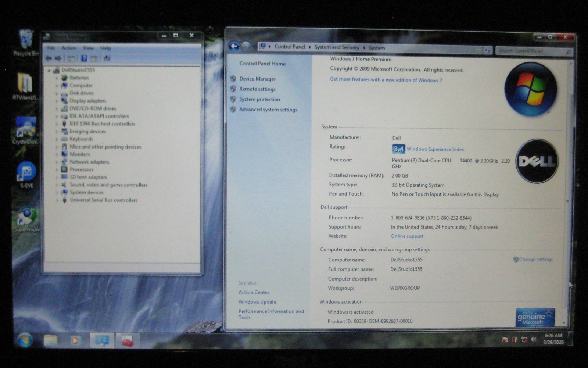Click the Universal Serial Bus controllers icon

64,200
